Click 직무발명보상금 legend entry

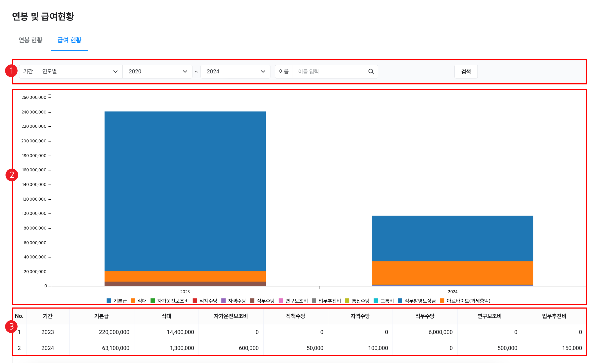tap(420, 301)
